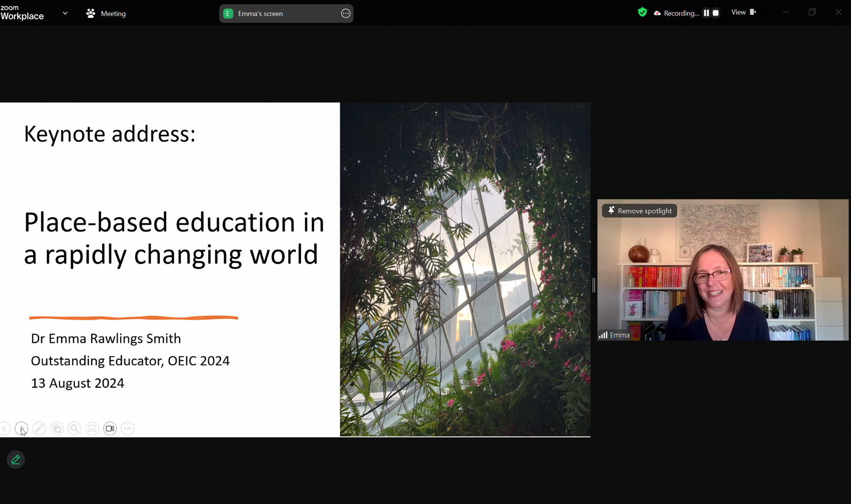
Task: Remove spotlight from Emma's video
Action: pos(639,211)
